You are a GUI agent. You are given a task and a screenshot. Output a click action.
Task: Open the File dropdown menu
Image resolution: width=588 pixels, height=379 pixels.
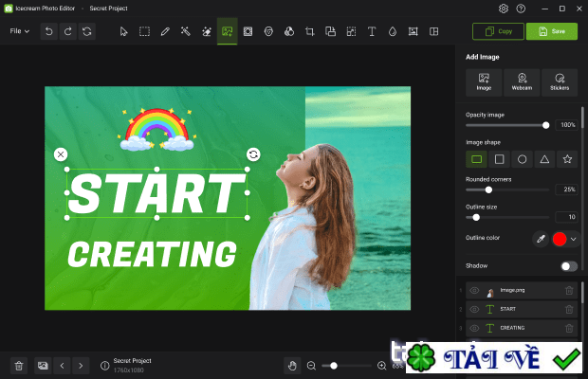(19, 31)
